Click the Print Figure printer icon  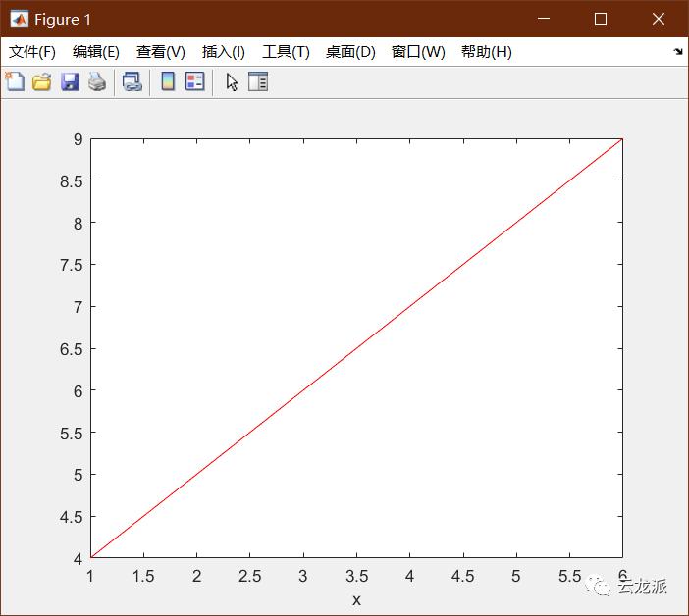[x=97, y=82]
